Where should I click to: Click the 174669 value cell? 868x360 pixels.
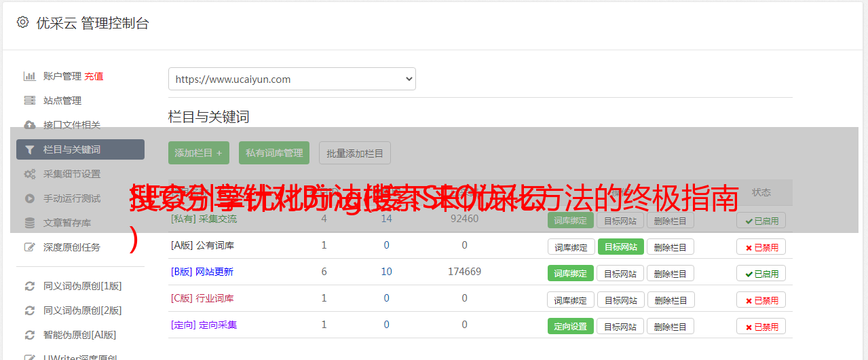(464, 272)
